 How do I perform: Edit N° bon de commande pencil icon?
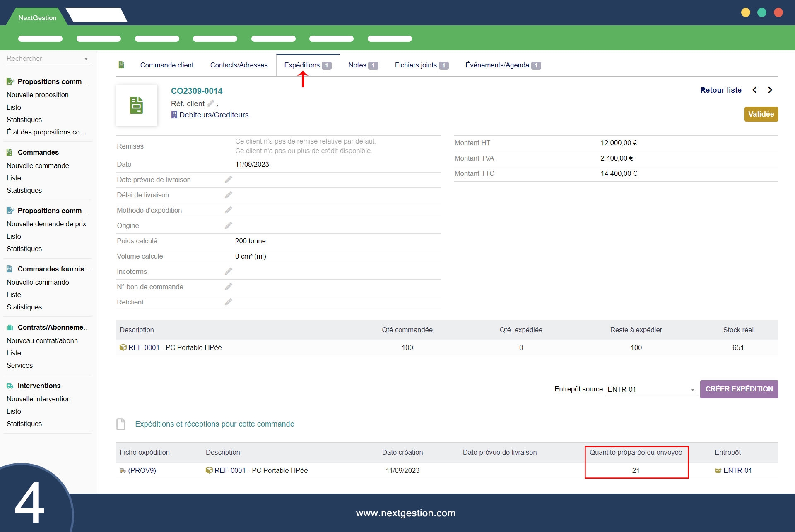pos(229,287)
